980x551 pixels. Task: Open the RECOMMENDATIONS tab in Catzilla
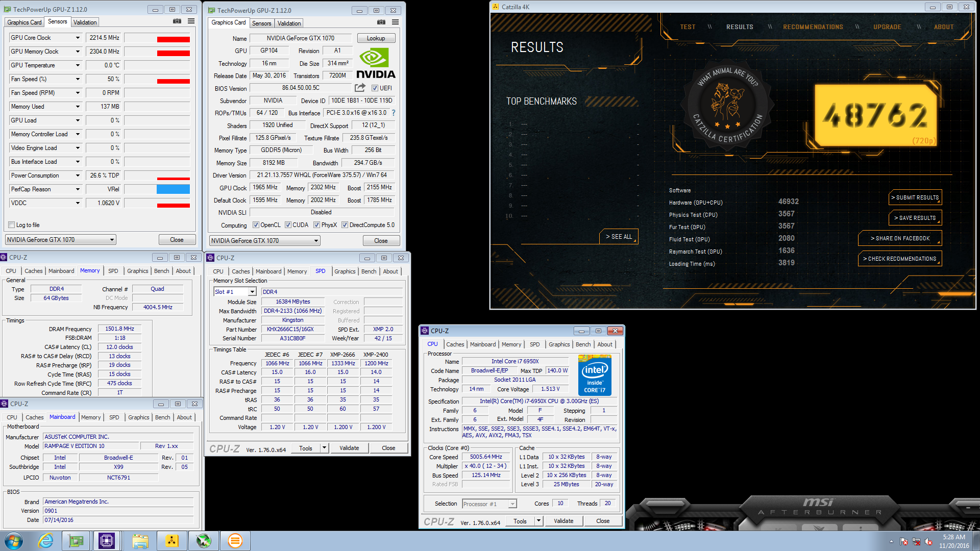tap(813, 27)
